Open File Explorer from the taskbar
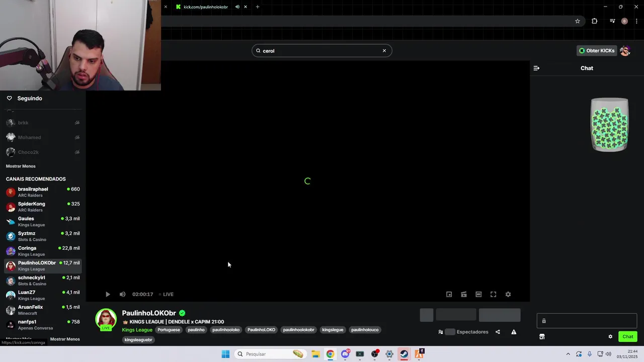644x362 pixels. point(315,354)
